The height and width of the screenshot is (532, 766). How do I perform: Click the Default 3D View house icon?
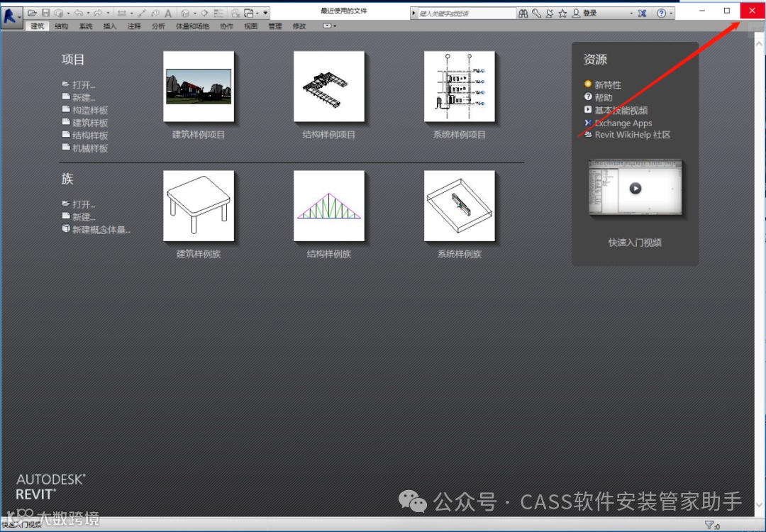[185, 13]
